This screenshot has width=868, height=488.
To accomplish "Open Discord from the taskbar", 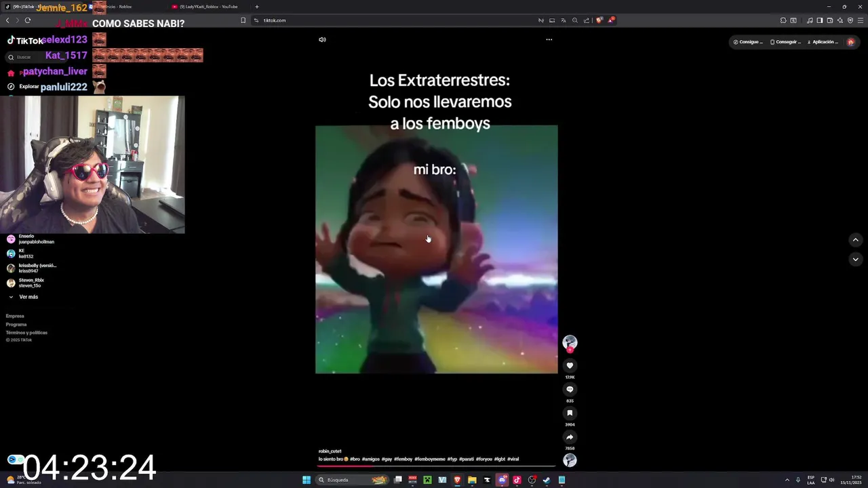I will tap(502, 480).
